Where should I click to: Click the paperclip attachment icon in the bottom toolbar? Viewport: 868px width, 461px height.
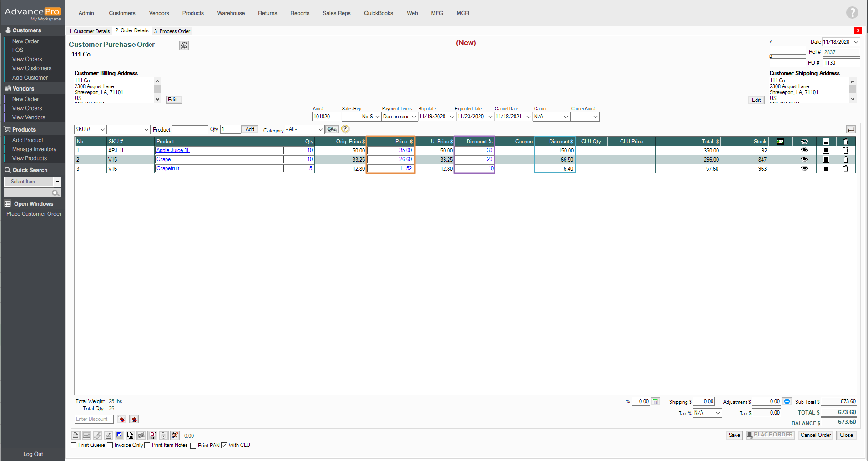(164, 436)
